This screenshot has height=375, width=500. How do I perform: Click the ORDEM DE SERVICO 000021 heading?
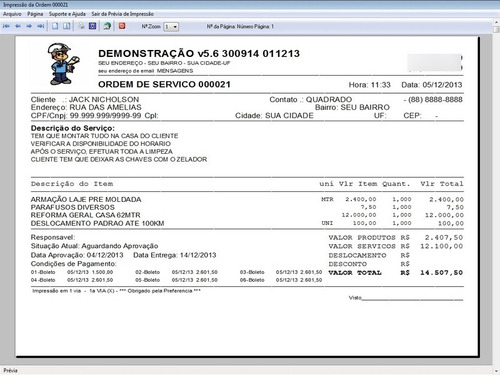164,84
